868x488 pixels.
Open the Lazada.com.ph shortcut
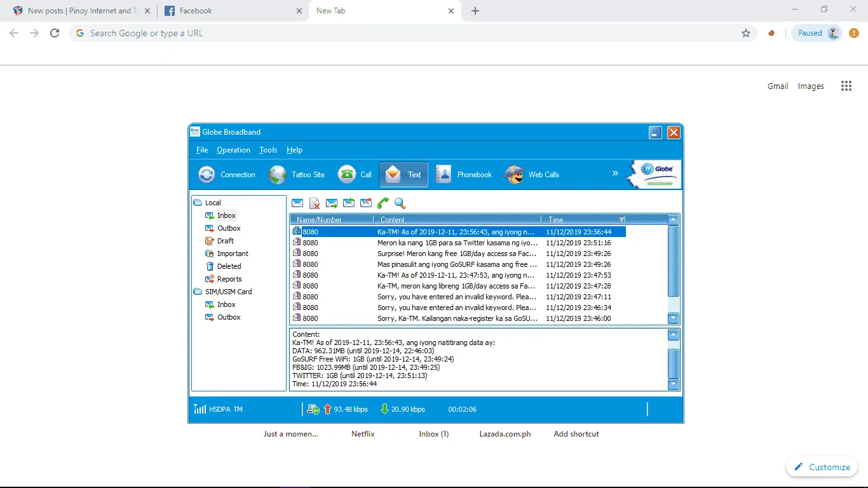coord(505,434)
